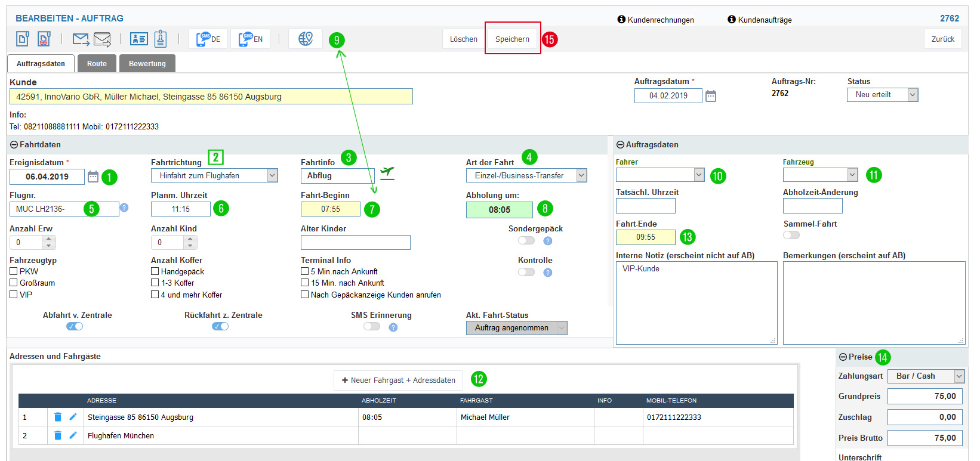Click the send email envelope arrow icon
The height and width of the screenshot is (461, 980).
[x=81, y=39]
